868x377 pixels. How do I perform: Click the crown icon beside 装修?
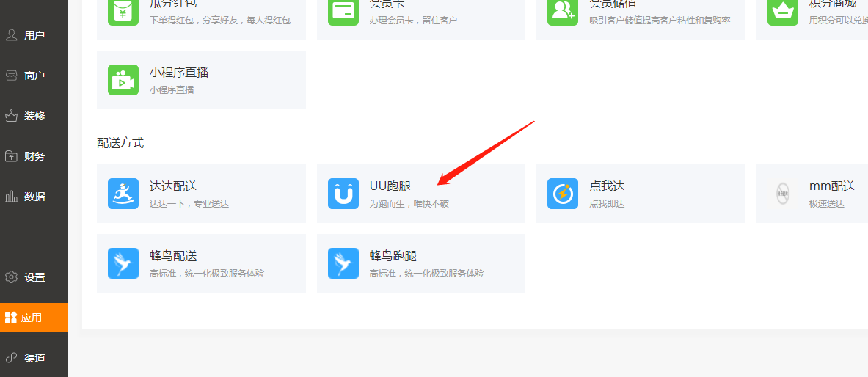pos(11,117)
